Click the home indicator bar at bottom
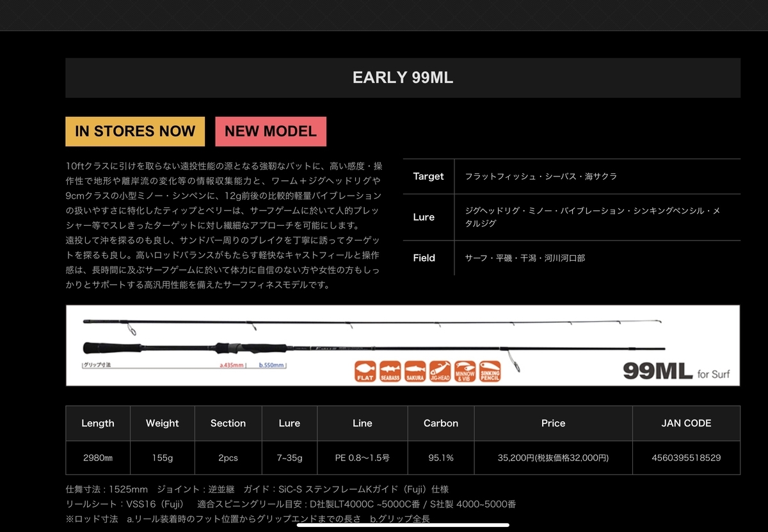The height and width of the screenshot is (532, 768). tap(403, 526)
